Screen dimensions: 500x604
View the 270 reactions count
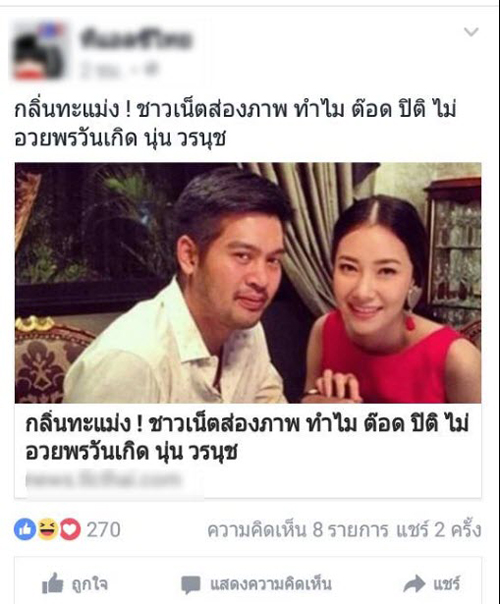(x=103, y=530)
